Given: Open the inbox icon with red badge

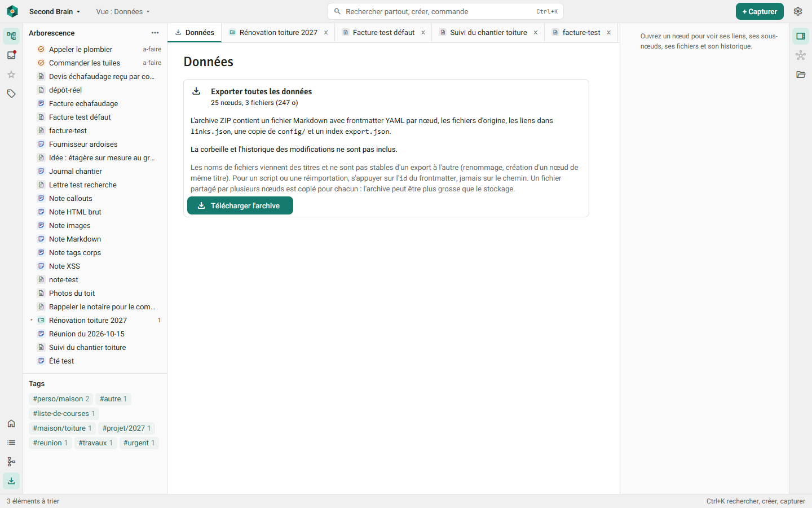Looking at the screenshot, I should pyautogui.click(x=11, y=55).
